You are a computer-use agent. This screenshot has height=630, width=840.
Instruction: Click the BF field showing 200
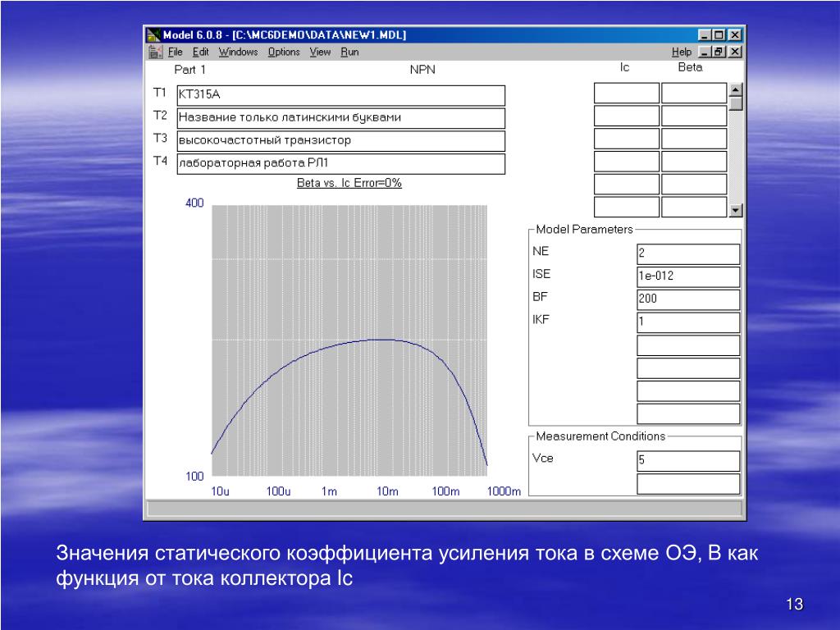[688, 299]
